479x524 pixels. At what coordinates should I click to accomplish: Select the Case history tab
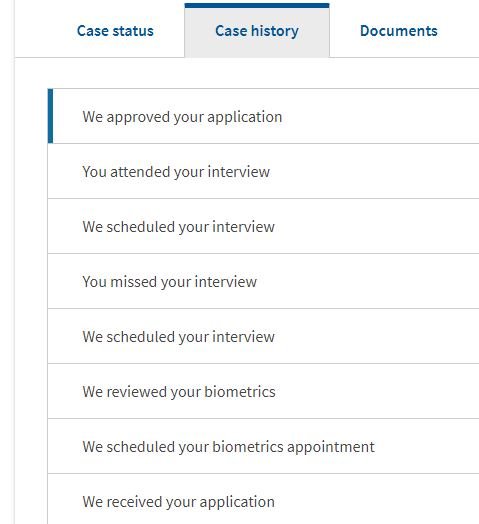click(x=257, y=31)
